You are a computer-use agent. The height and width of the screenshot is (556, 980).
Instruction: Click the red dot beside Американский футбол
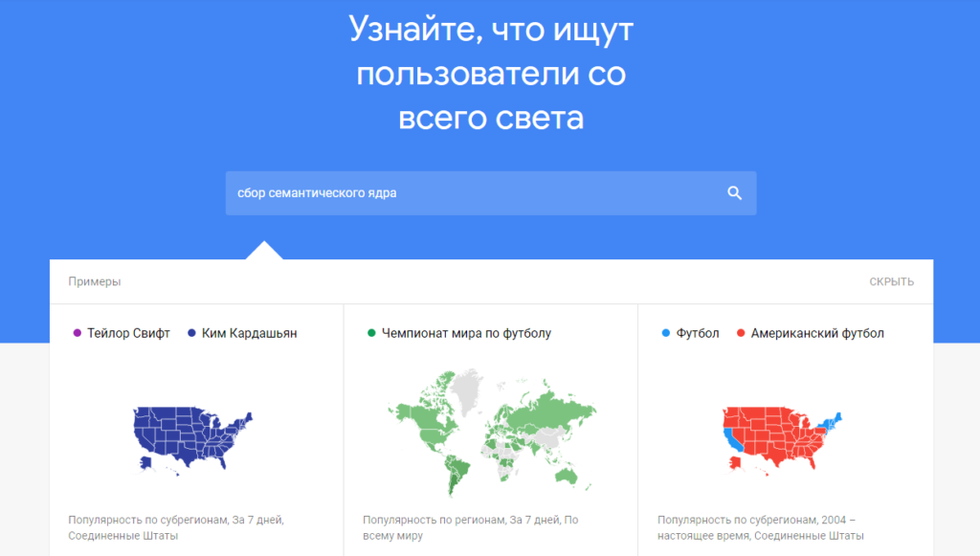click(741, 333)
